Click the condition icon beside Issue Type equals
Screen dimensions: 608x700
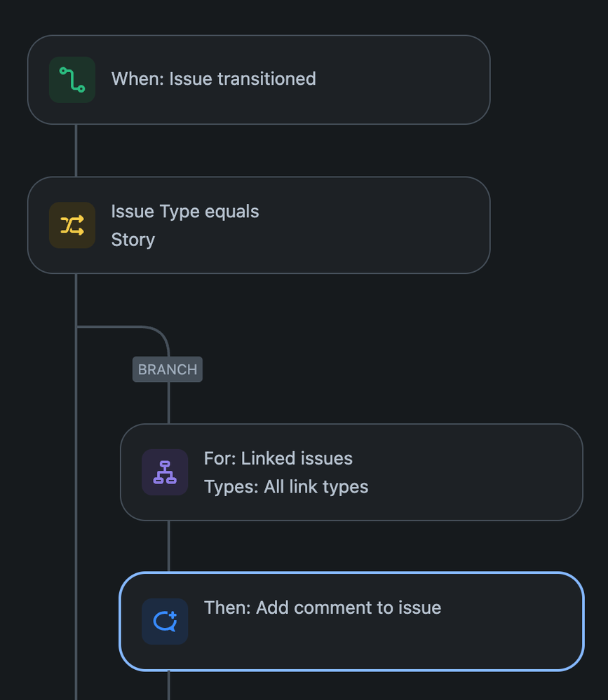[72, 225]
